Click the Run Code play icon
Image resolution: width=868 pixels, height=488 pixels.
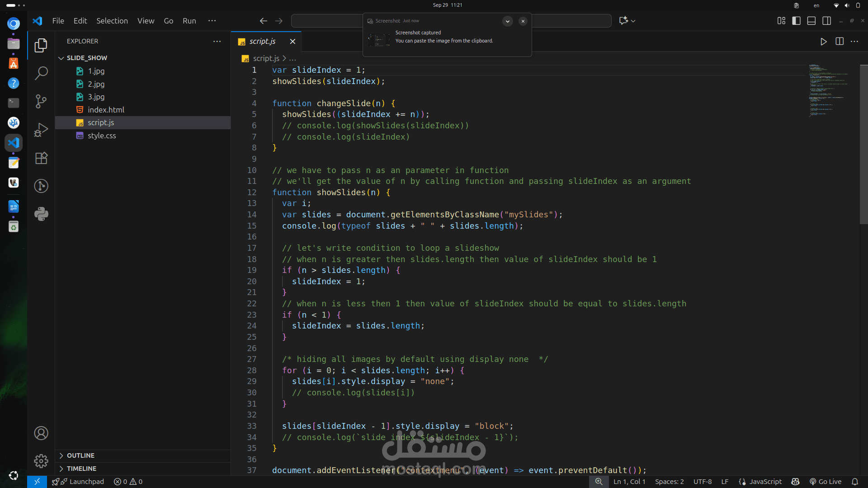(823, 42)
